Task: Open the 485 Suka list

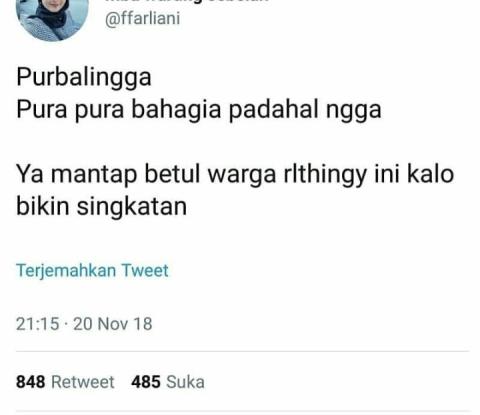Action: (x=168, y=382)
